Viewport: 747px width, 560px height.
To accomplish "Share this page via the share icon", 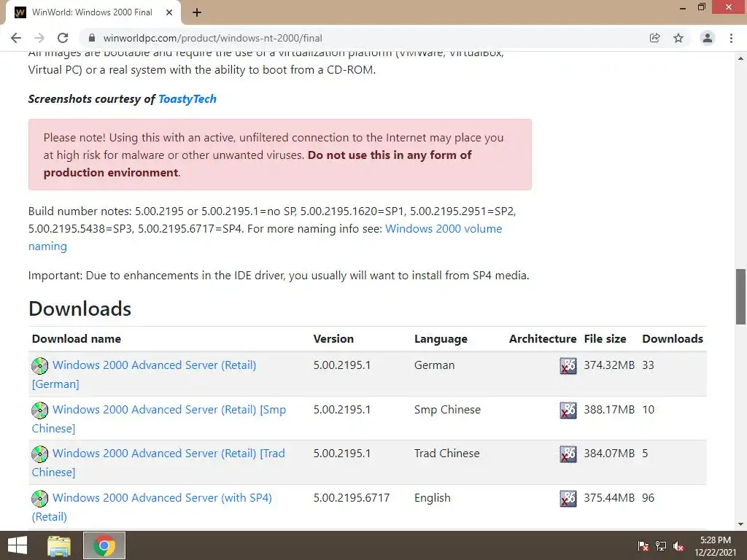I will pyautogui.click(x=654, y=38).
